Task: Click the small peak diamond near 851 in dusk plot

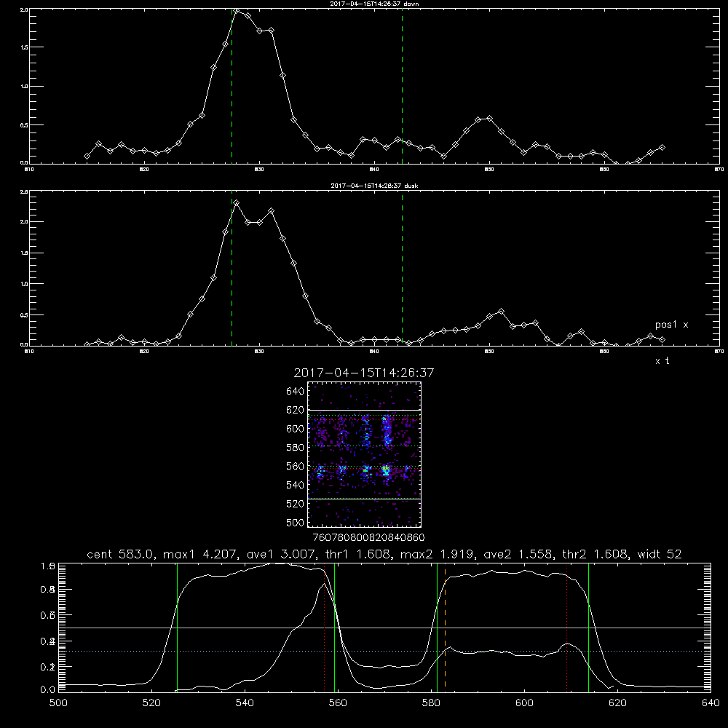Action: click(501, 311)
